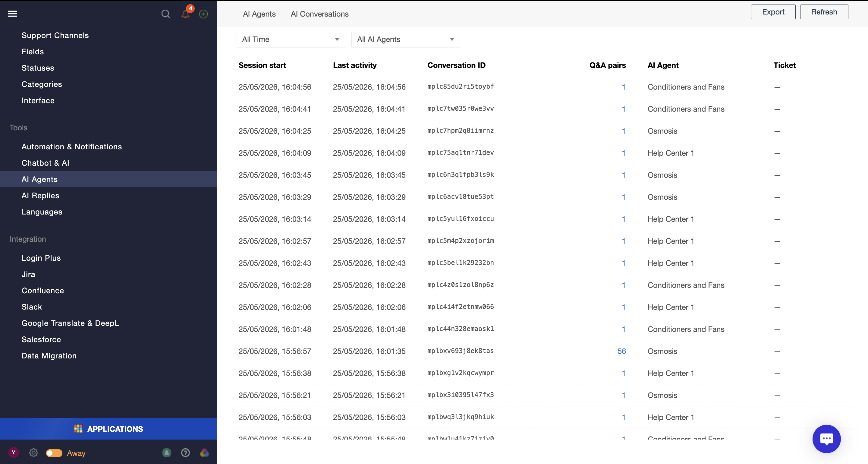
Task: Click the Ticket column header
Action: [x=785, y=65]
